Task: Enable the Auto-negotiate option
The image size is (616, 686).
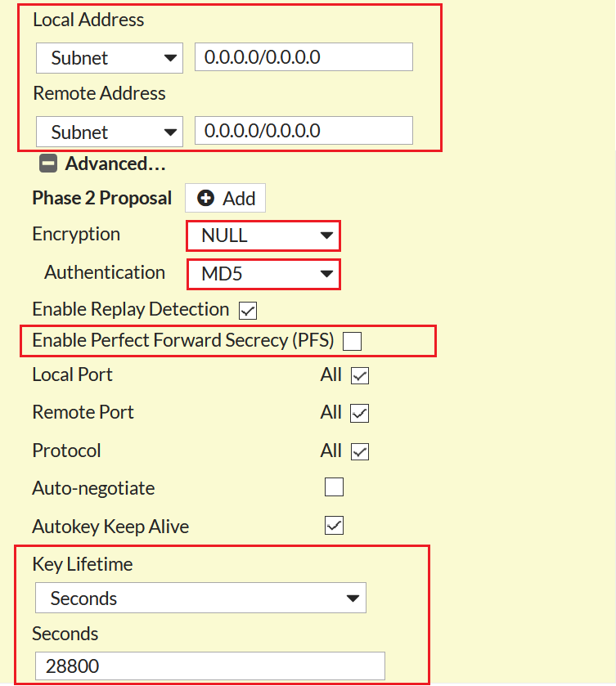Action: tap(334, 487)
